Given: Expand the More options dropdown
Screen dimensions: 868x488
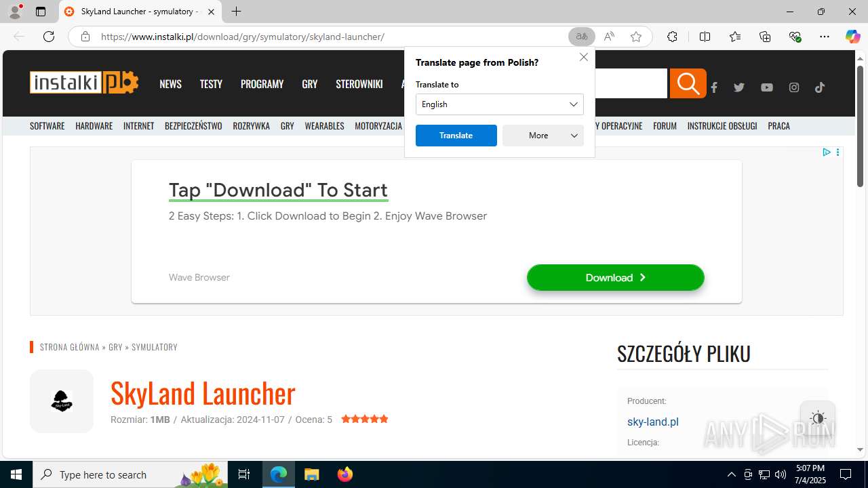Looking at the screenshot, I should [543, 136].
